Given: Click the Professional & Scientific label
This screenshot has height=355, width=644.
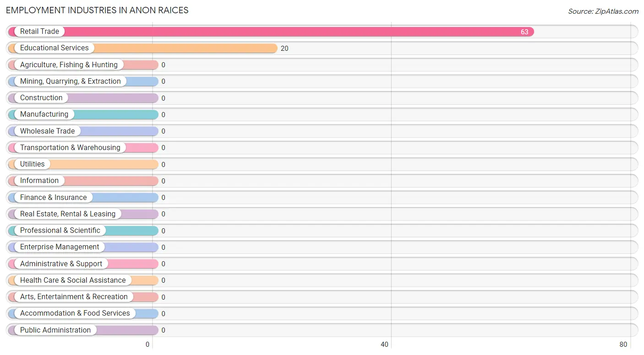Looking at the screenshot, I should [60, 230].
